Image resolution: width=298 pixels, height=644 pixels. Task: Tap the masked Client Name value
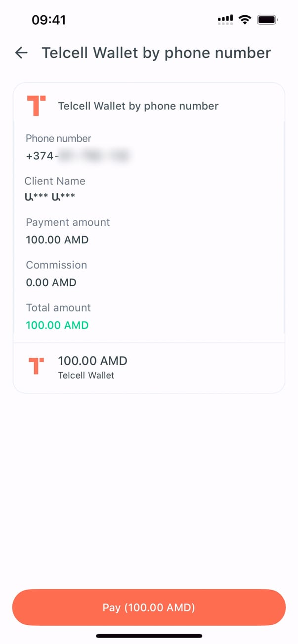50,198
